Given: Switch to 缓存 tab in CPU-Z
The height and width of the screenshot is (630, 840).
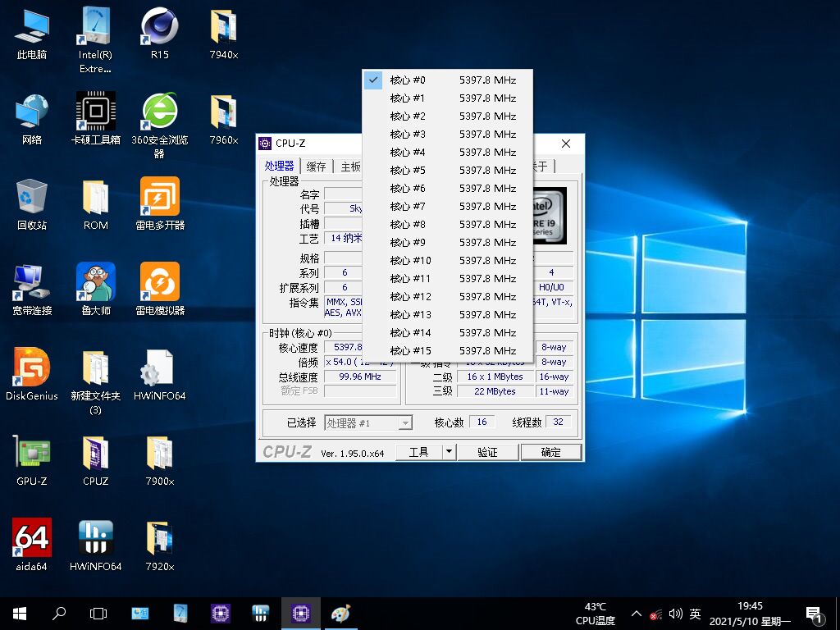Looking at the screenshot, I should 316,167.
